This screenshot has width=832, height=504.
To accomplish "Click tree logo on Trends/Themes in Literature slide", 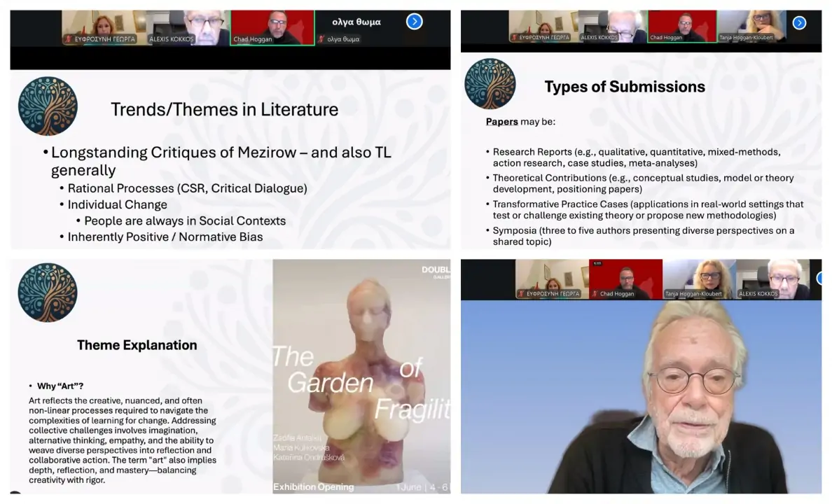I will point(48,106).
